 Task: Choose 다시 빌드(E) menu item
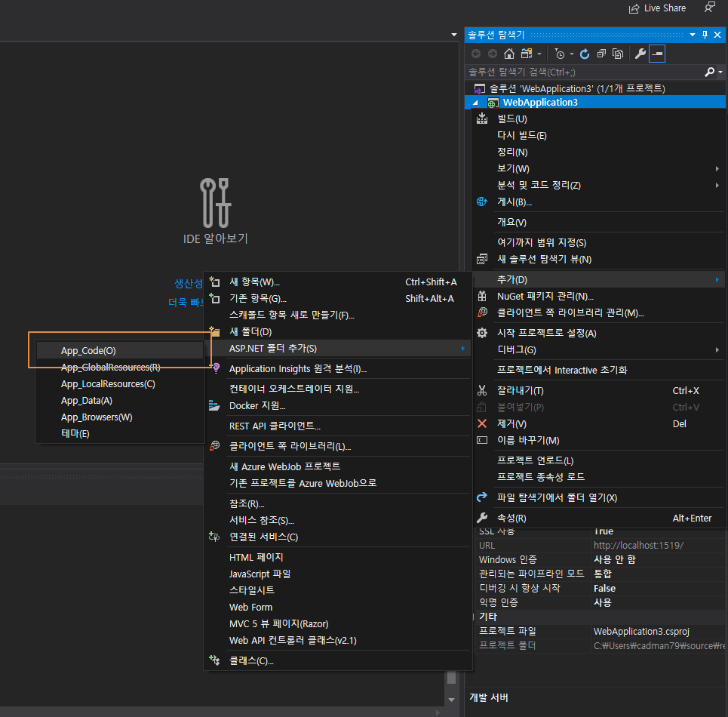pos(598,136)
